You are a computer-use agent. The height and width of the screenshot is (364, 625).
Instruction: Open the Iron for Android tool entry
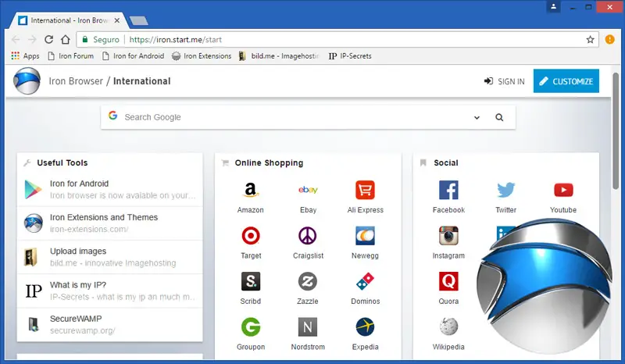click(x=109, y=189)
